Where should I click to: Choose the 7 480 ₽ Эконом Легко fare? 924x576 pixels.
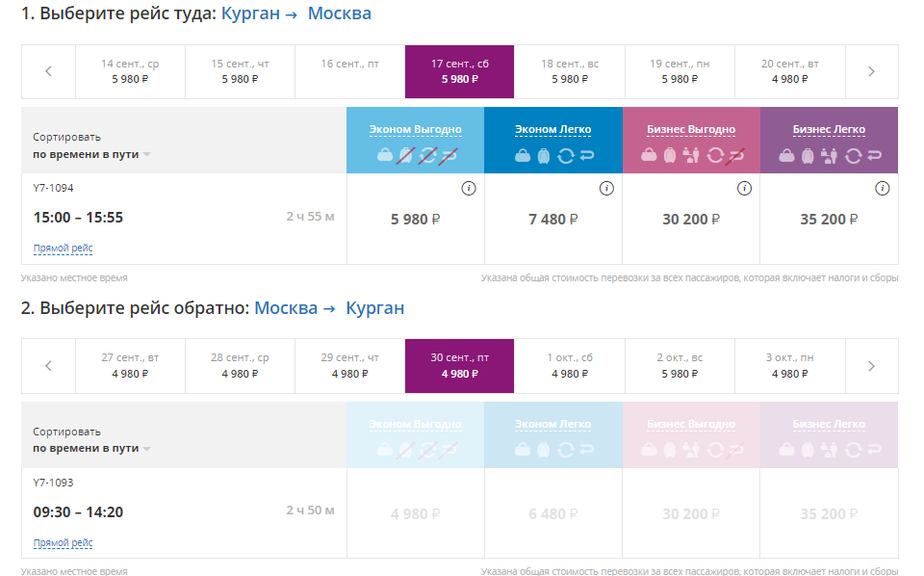(552, 220)
